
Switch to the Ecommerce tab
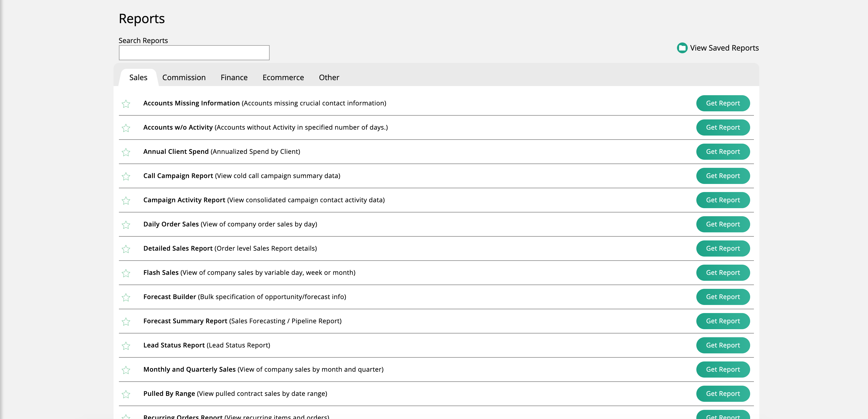point(283,77)
